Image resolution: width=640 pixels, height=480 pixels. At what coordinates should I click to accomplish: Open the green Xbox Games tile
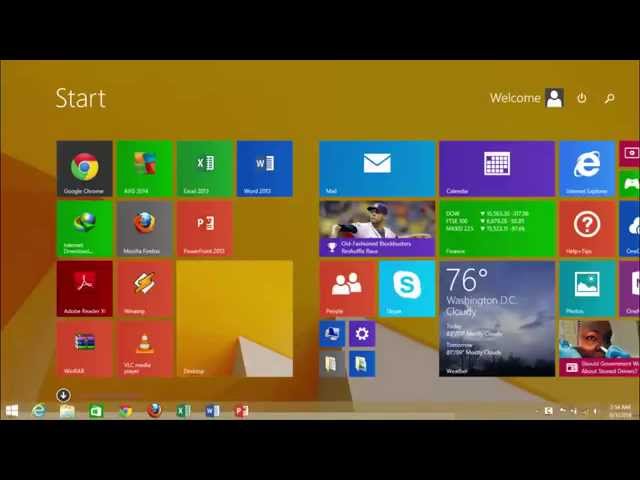(630, 184)
